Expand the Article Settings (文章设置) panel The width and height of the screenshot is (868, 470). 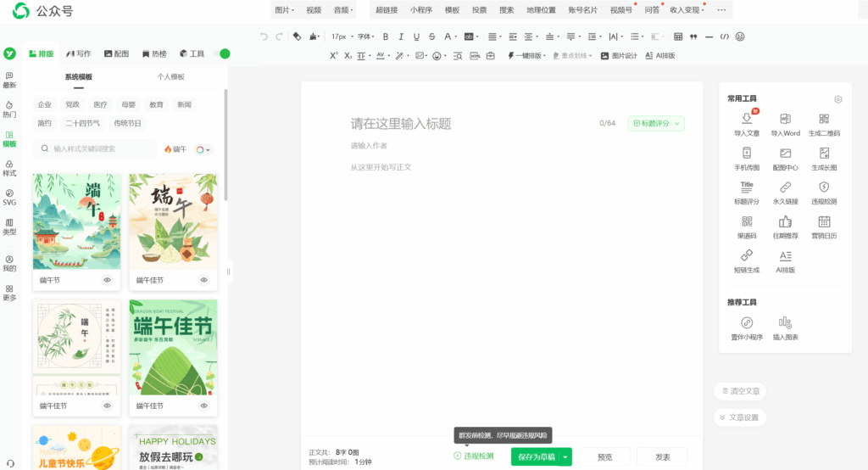click(x=739, y=417)
